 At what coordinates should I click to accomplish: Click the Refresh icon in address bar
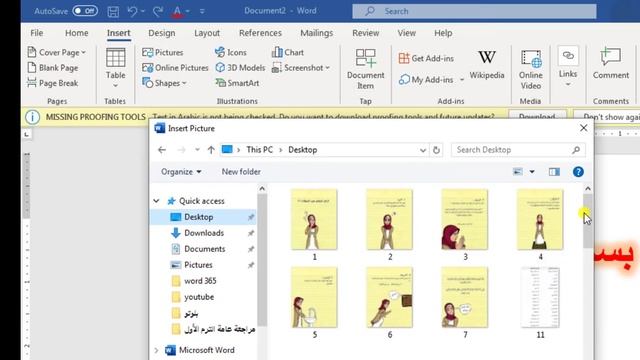pos(436,150)
